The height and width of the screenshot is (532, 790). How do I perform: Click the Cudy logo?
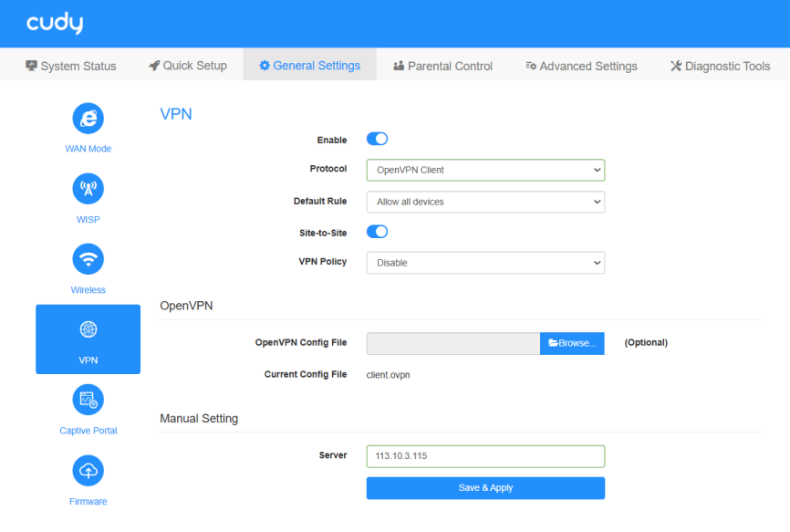pyautogui.click(x=54, y=24)
